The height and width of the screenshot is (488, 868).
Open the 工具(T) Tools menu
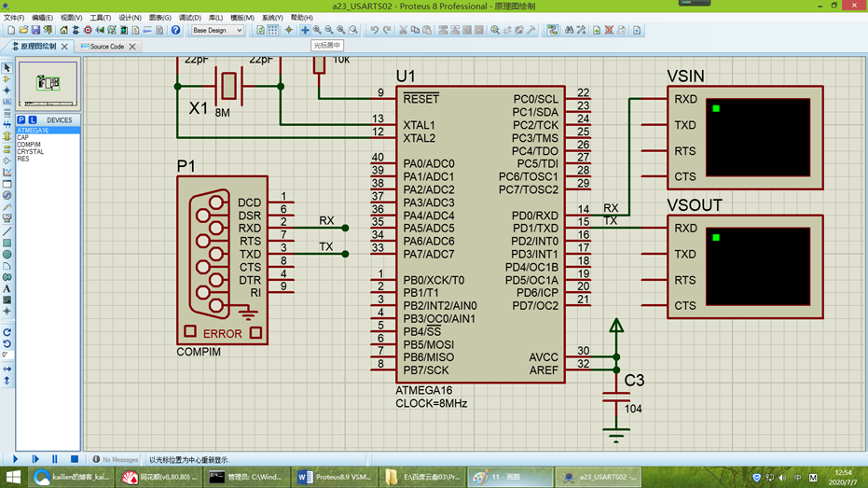(100, 18)
